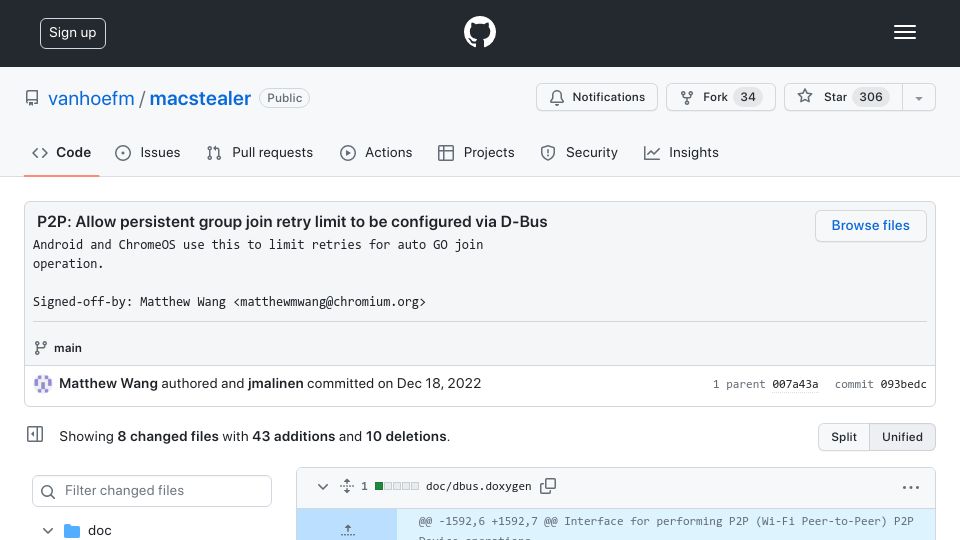Select the Code tab
Screen dimensions: 960x540
coord(61,152)
